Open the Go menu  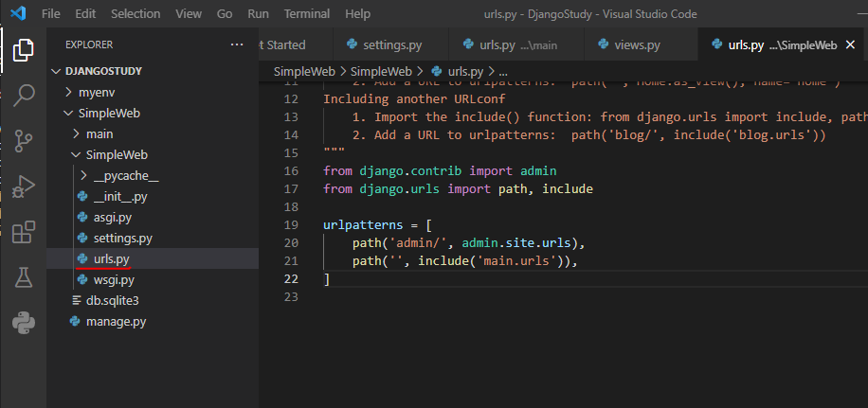pyautogui.click(x=225, y=14)
